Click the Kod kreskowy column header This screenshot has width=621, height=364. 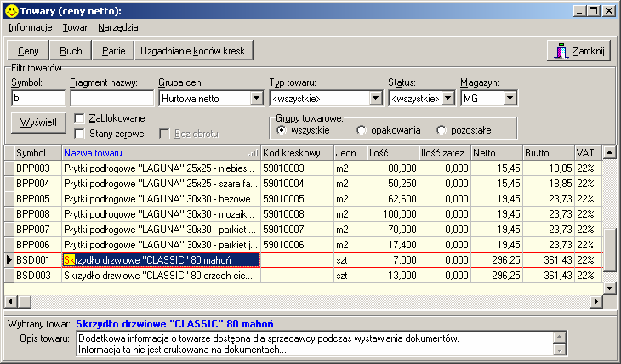pos(297,153)
